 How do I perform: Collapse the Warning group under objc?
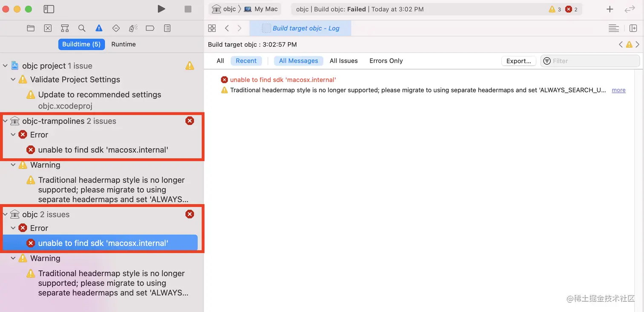13,258
